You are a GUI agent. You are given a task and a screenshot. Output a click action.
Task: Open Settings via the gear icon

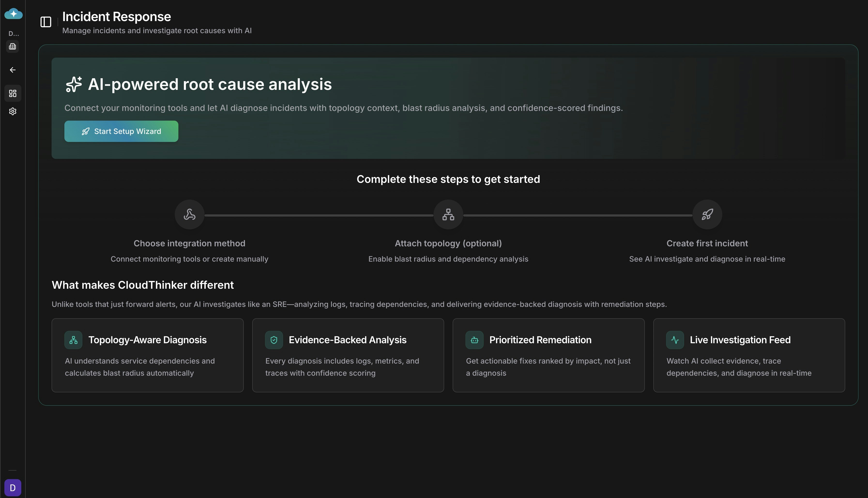(13, 111)
